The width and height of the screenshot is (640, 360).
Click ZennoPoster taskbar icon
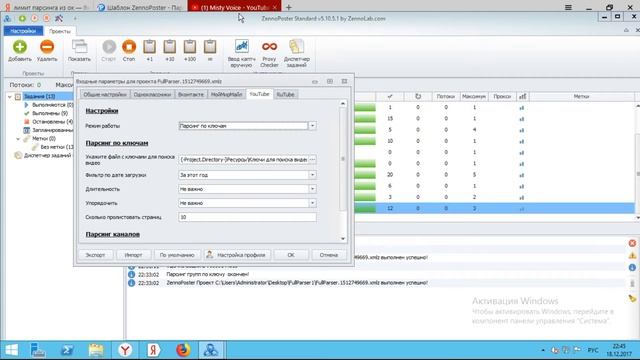[x=211, y=350]
